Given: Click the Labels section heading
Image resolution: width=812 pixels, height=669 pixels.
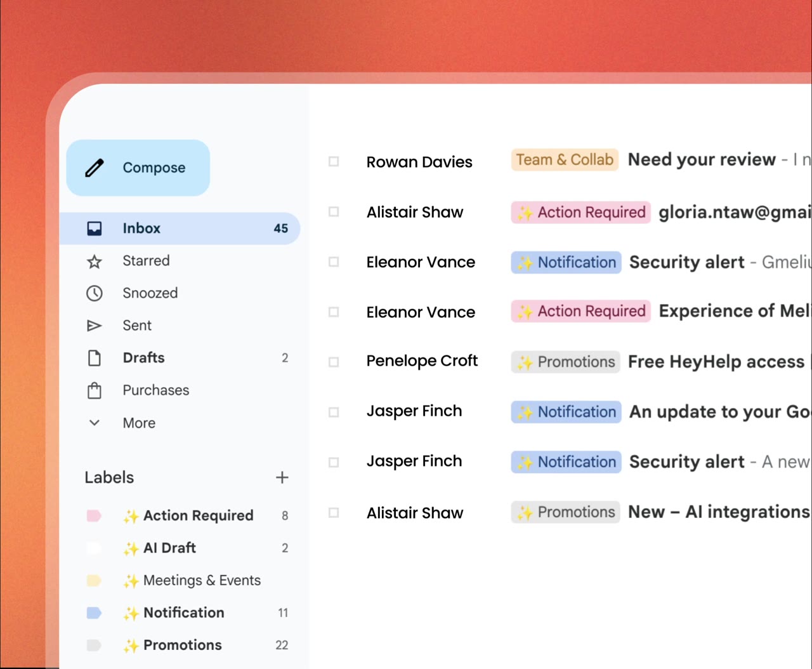Looking at the screenshot, I should pyautogui.click(x=109, y=477).
